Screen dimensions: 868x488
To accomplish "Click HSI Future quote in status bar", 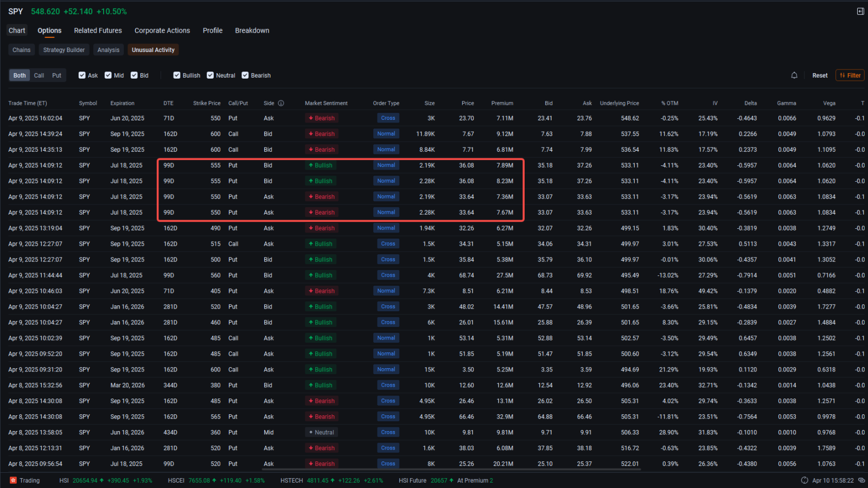I will point(446,480).
